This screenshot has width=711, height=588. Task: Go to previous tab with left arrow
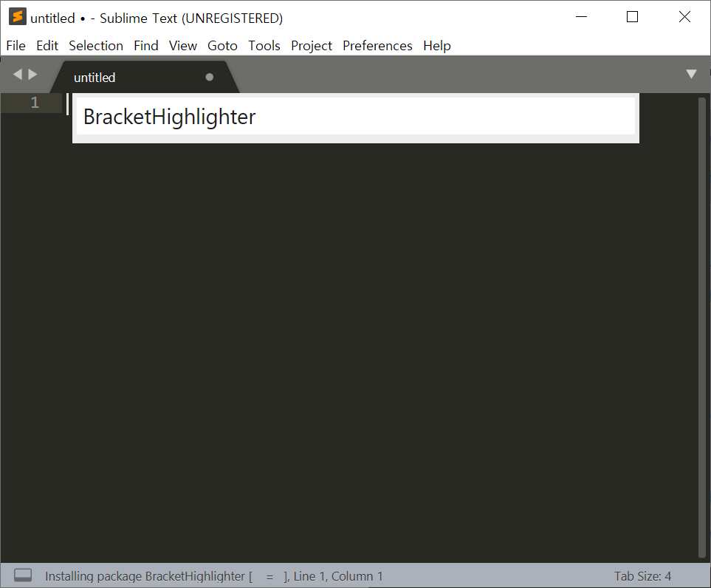tap(18, 74)
